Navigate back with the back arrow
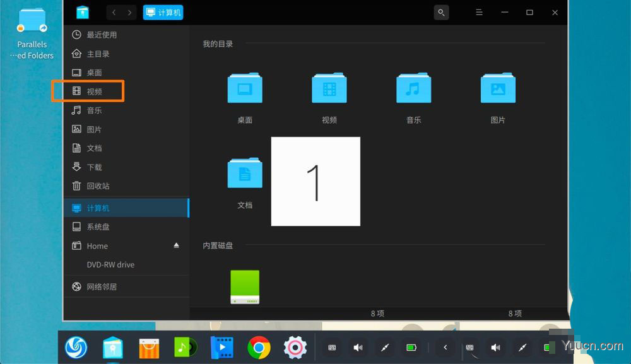The image size is (631, 364). [112, 12]
